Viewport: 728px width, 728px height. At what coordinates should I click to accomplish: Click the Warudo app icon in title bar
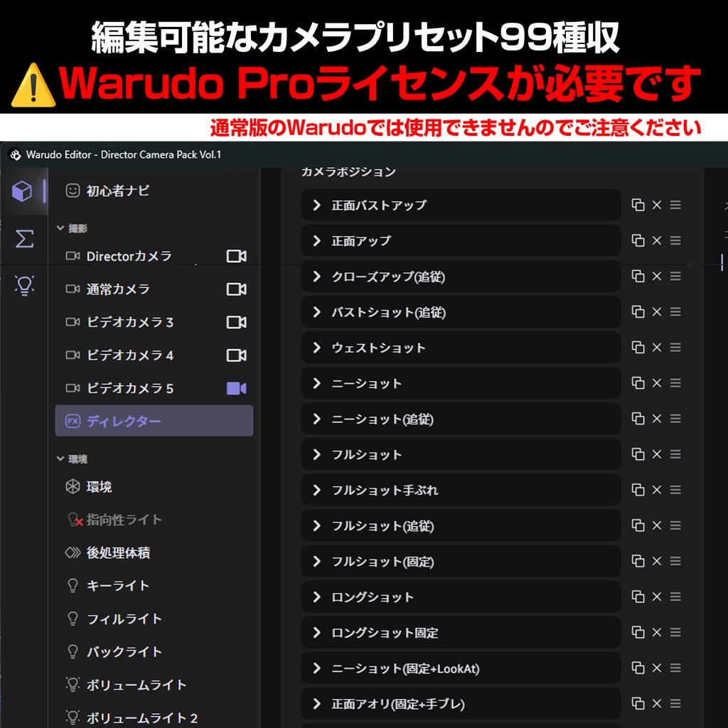click(16, 154)
